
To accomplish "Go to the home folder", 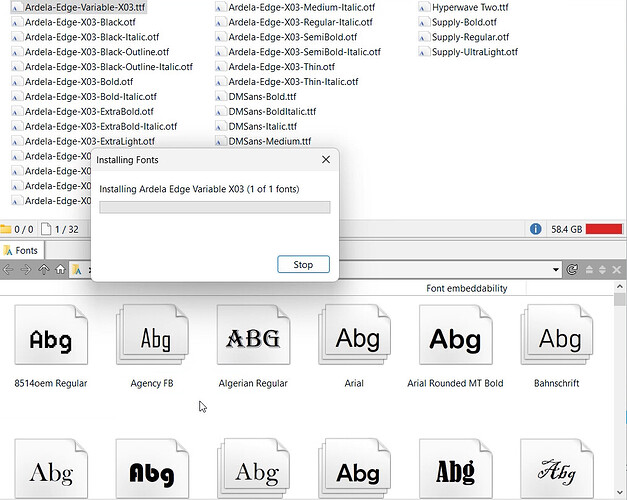I will [60, 270].
